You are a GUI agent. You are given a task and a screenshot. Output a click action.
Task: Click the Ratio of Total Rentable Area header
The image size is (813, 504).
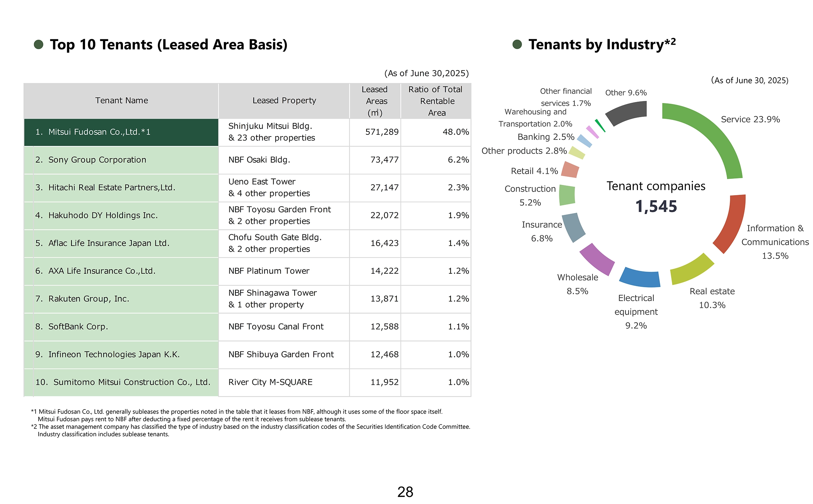point(436,101)
